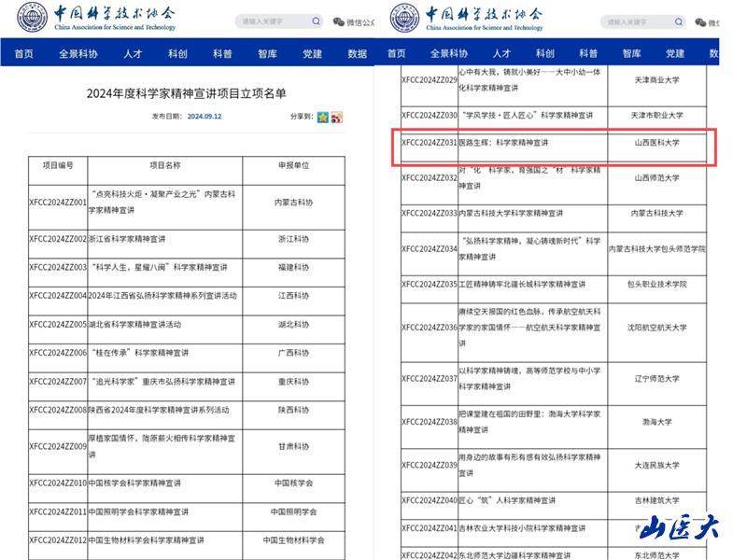Click the project title 医路生辉：科学家精神宣讲
The width and height of the screenshot is (747, 560).
[503, 143]
